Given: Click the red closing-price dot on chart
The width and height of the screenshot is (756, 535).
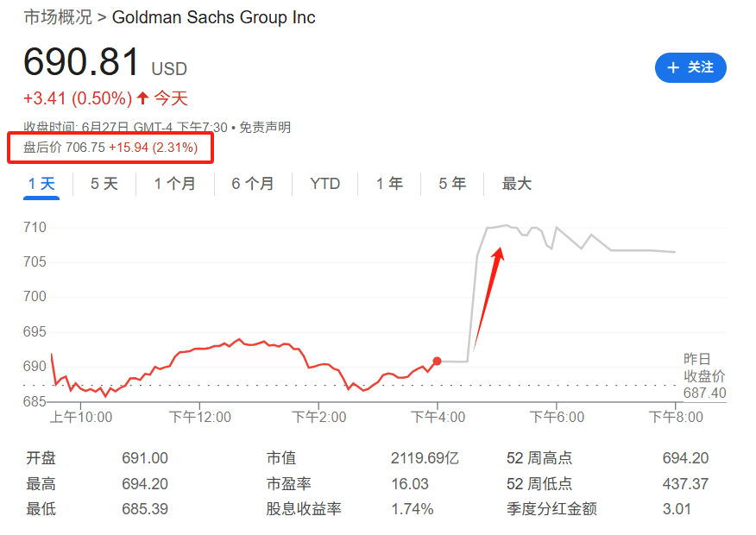Looking at the screenshot, I should point(437,361).
